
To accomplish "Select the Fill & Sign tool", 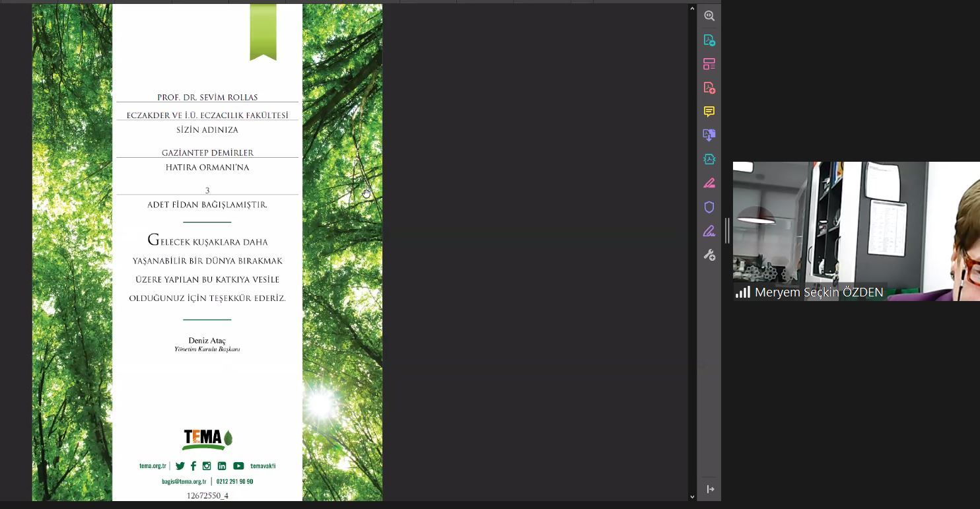I will coord(709,231).
